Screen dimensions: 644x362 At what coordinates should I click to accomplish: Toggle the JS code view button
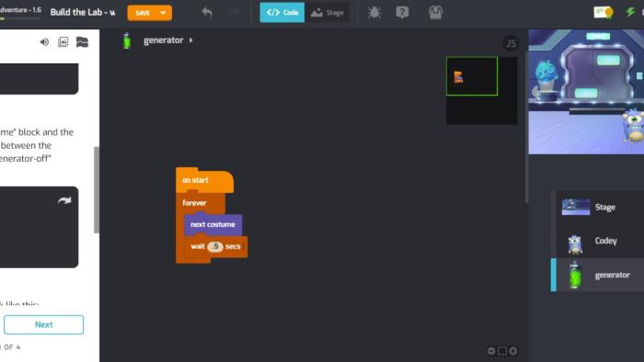click(511, 43)
